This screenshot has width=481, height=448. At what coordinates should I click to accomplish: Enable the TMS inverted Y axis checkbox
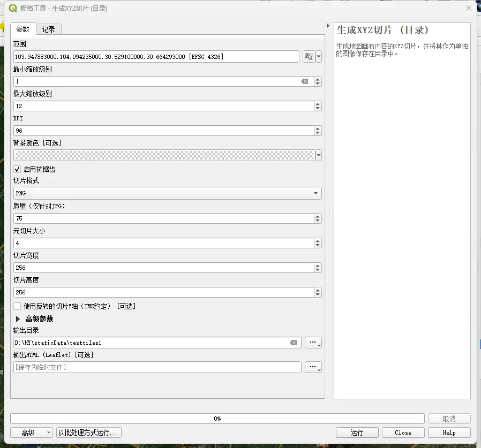coord(18,306)
